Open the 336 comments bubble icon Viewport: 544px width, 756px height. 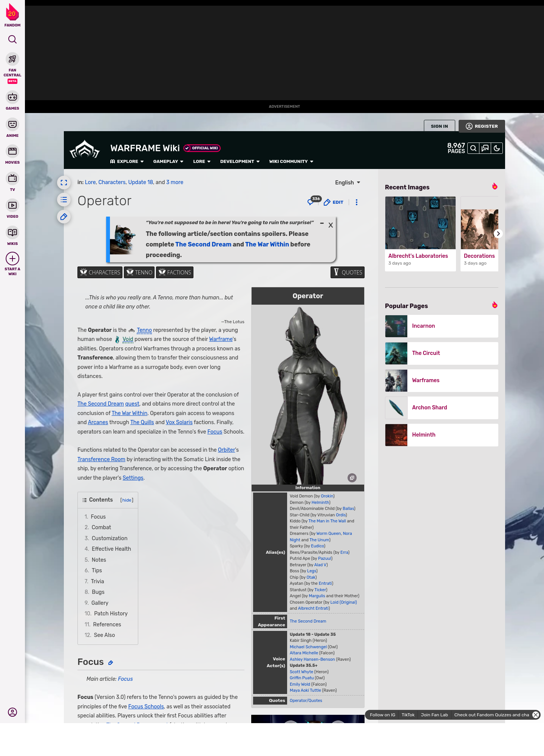pyautogui.click(x=314, y=201)
